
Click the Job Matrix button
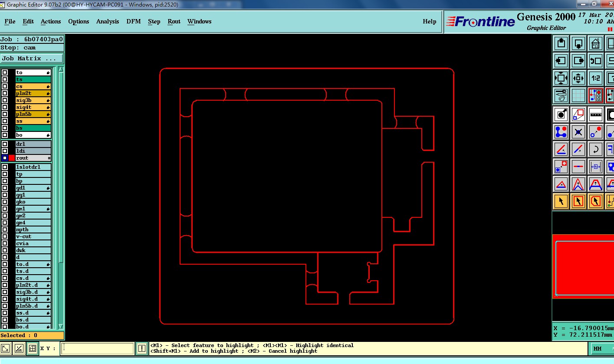click(x=32, y=58)
